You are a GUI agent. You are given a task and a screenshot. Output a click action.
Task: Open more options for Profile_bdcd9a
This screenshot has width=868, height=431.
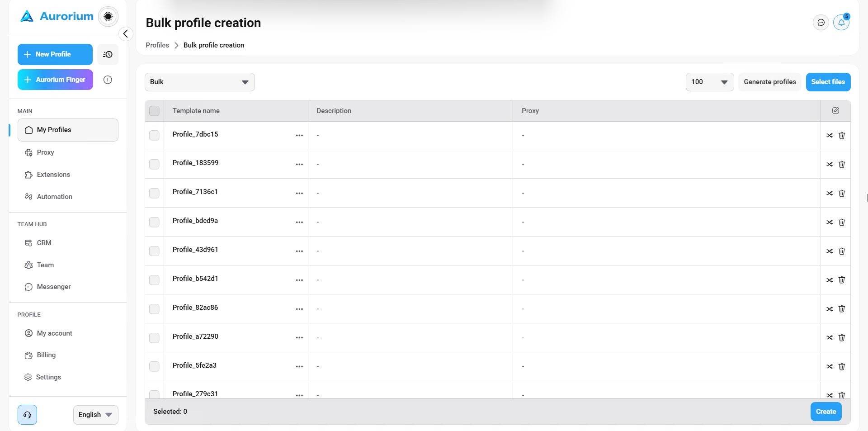[x=299, y=222]
